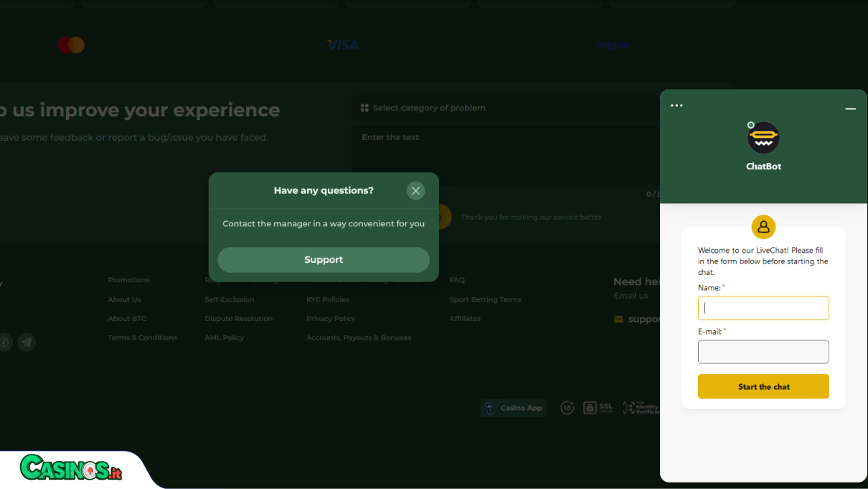The width and height of the screenshot is (868, 489).
Task: Open the Casino App button
Action: (x=514, y=408)
